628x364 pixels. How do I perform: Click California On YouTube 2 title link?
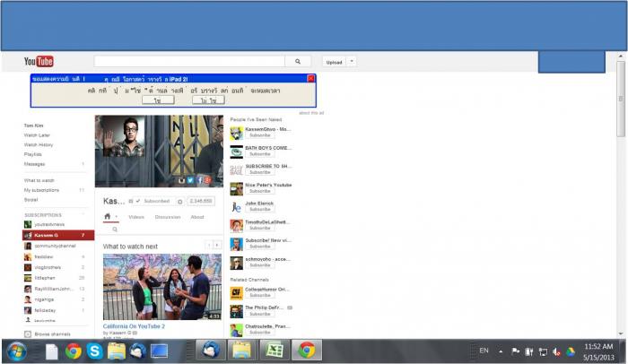pos(134,326)
